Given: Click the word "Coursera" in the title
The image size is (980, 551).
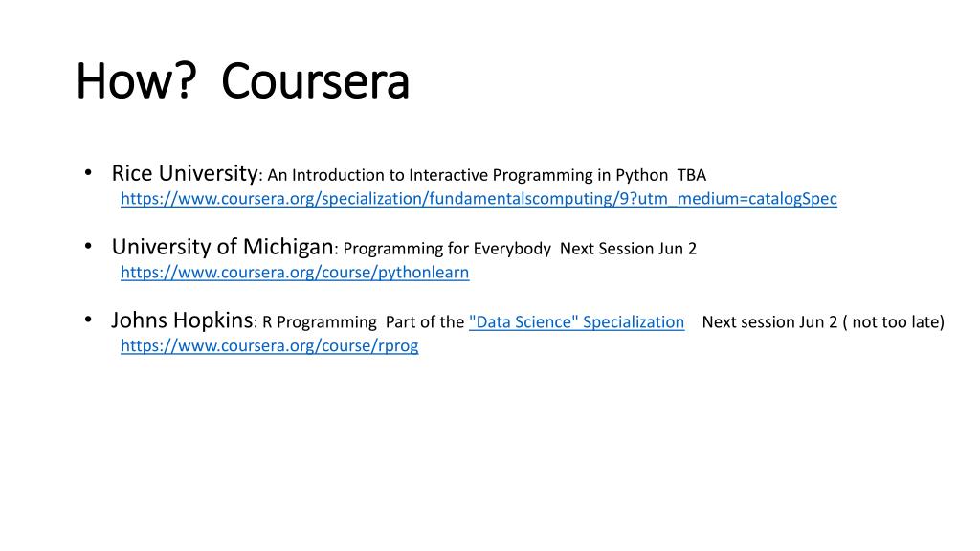Looking at the screenshot, I should point(316,81).
